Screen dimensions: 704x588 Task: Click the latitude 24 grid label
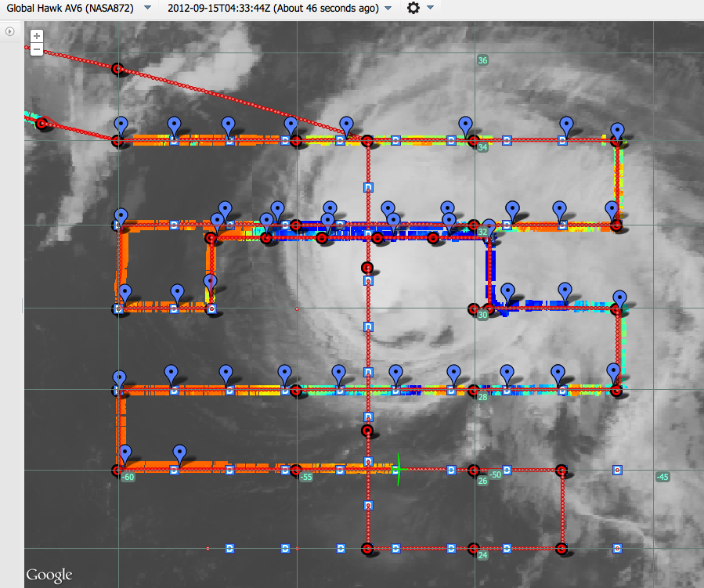pos(482,555)
